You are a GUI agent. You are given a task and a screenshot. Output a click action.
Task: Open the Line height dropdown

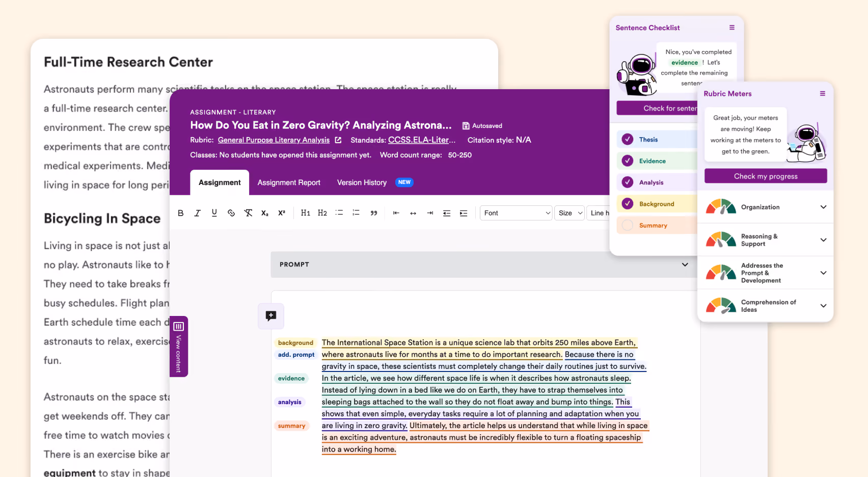coord(599,213)
